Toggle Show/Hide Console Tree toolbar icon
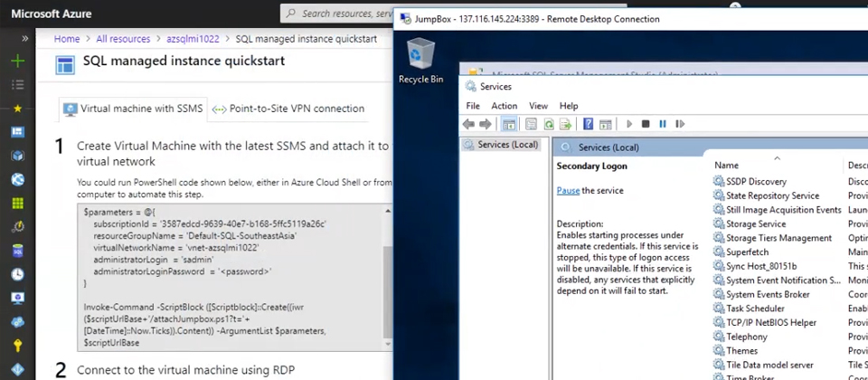 click(509, 124)
